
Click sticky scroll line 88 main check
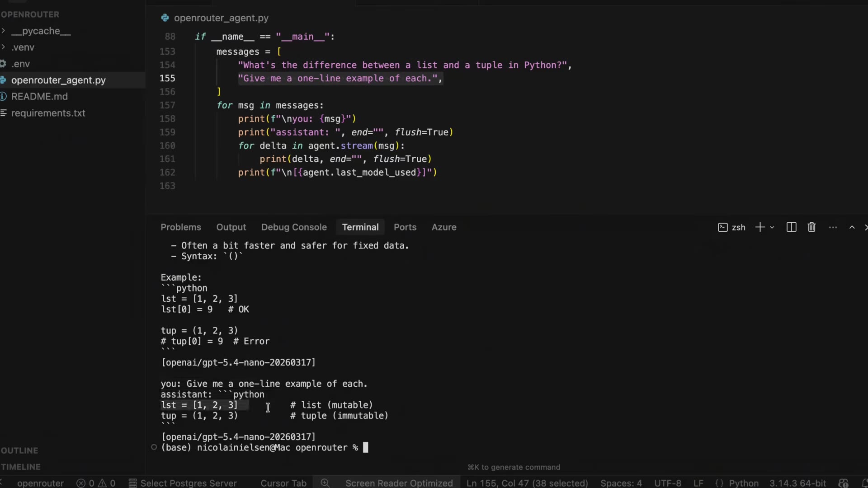coord(265,37)
